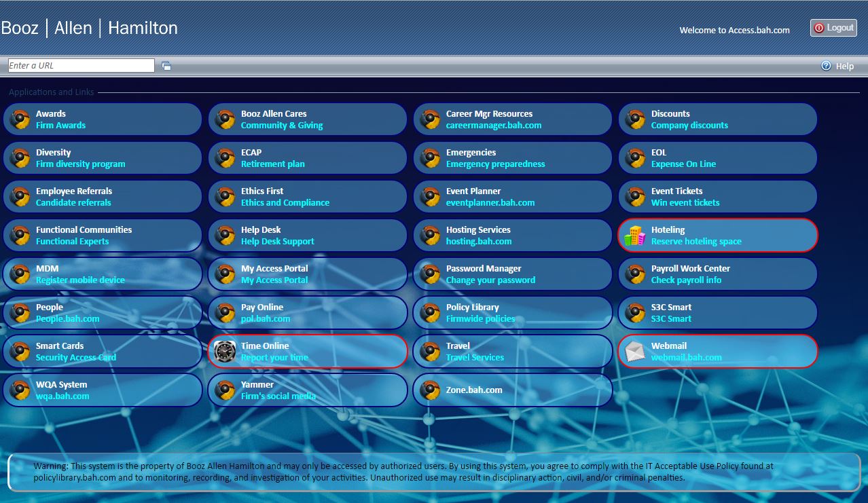Open Company discounts link
Viewport: 868px width, 503px height.
click(689, 126)
